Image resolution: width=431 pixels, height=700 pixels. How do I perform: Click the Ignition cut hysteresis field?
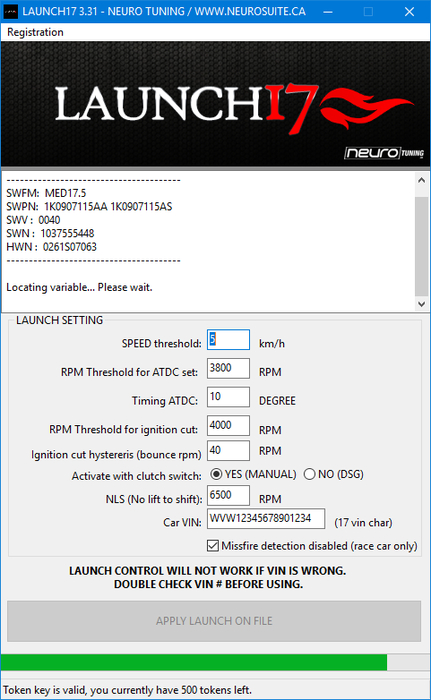[228, 450]
